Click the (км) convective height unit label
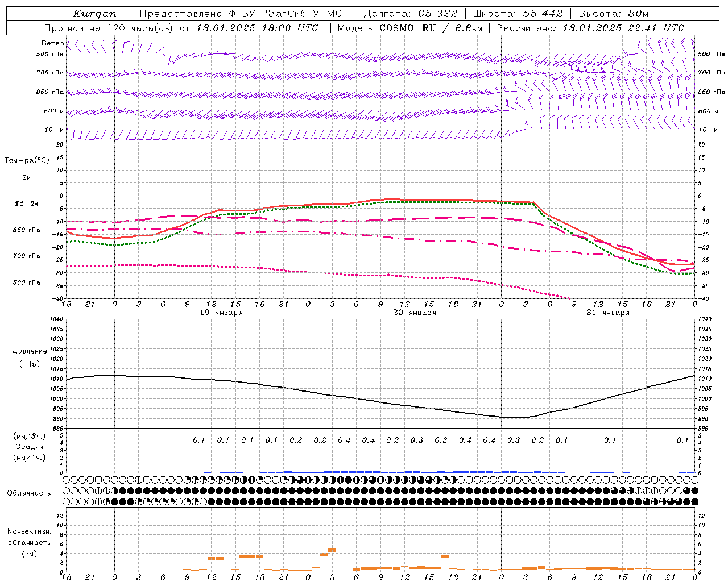Screen dimensions: 728x582 coord(30,554)
